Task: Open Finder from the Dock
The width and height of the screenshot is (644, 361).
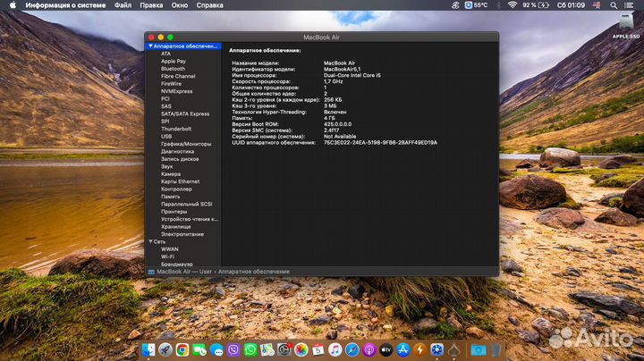Action: click(148, 350)
